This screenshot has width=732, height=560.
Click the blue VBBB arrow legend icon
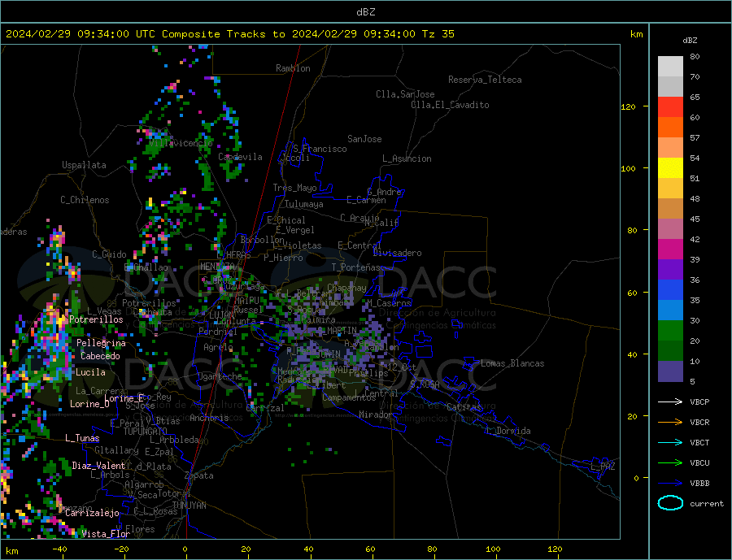tap(670, 483)
